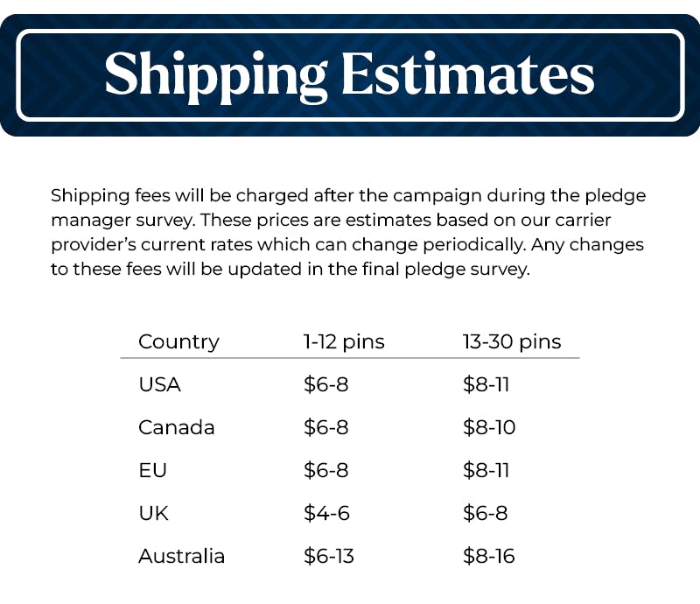Select the Country column header
The width and height of the screenshot is (700, 604).
point(178,341)
